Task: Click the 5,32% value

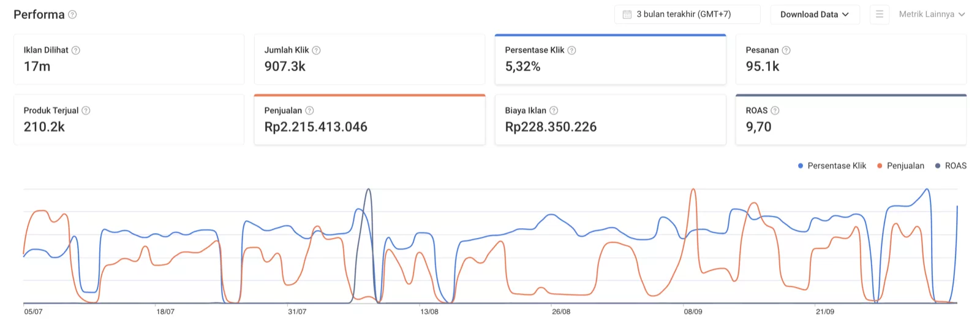Action: tap(522, 66)
